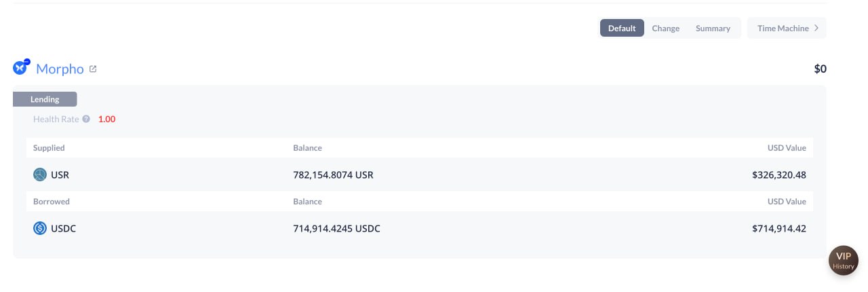Select the Default view toggle

pyautogui.click(x=622, y=28)
